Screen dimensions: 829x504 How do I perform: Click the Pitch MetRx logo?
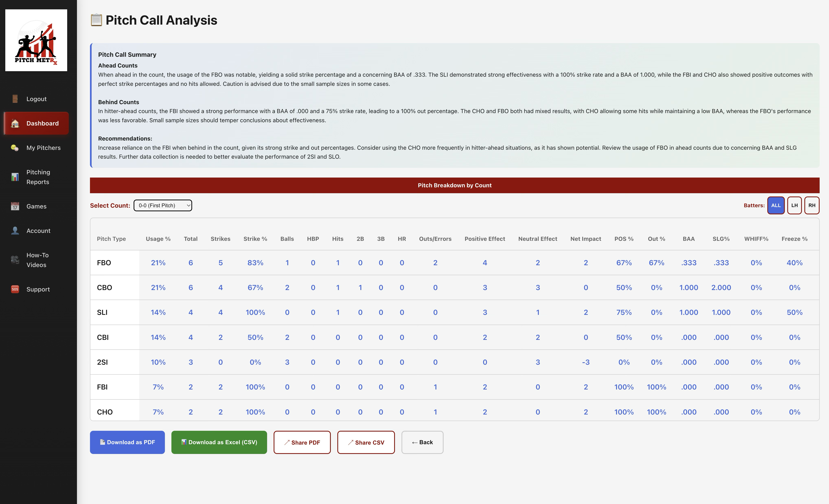click(x=36, y=40)
